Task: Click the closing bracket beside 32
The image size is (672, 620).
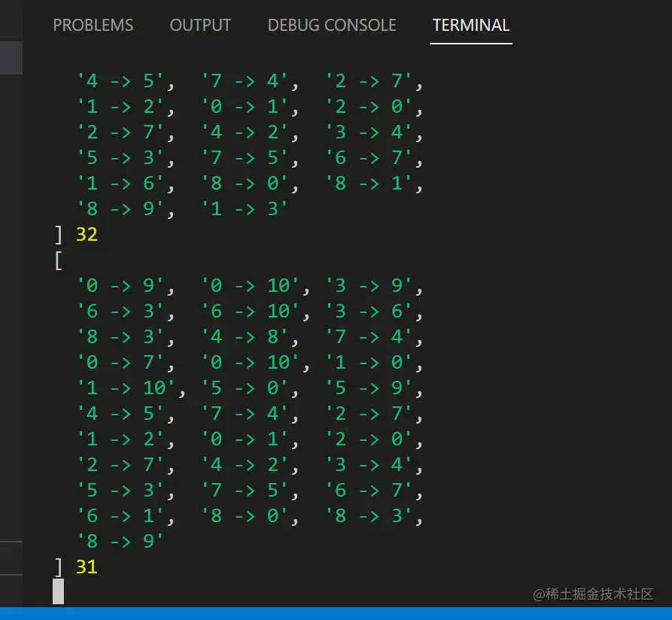Action: pyautogui.click(x=59, y=235)
